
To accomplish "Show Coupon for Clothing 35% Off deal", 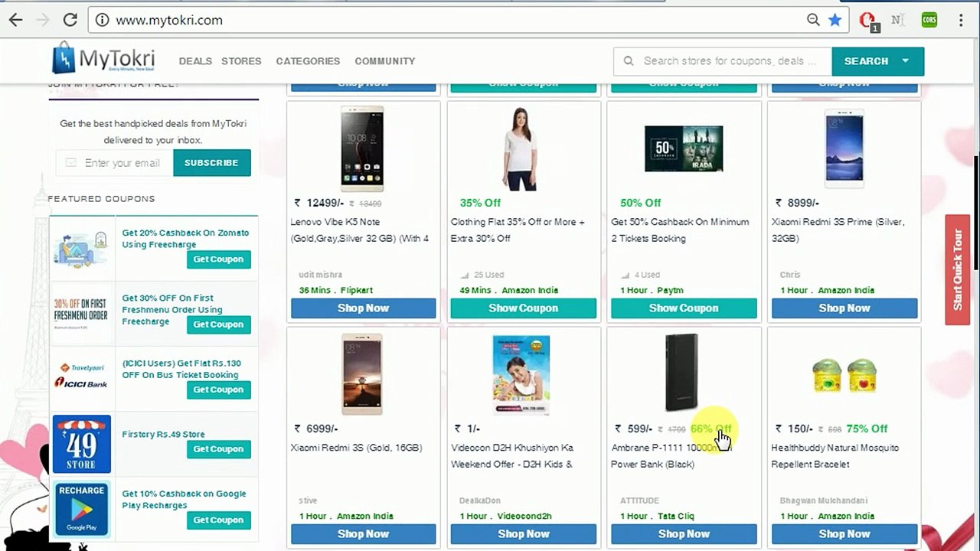I will [x=524, y=308].
